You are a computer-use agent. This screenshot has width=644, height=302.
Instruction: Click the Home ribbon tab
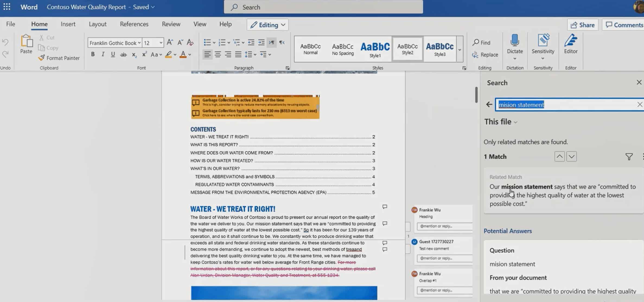click(x=39, y=24)
